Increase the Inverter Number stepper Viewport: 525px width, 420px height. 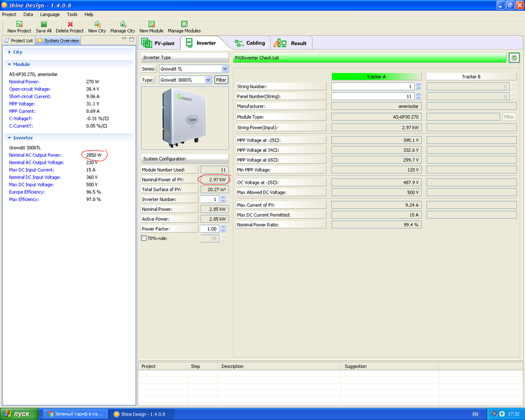point(223,197)
